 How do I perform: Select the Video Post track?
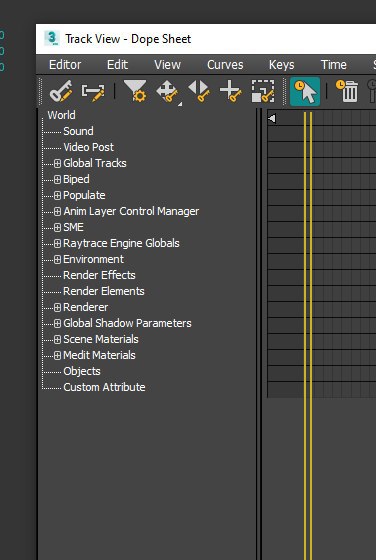point(89,147)
